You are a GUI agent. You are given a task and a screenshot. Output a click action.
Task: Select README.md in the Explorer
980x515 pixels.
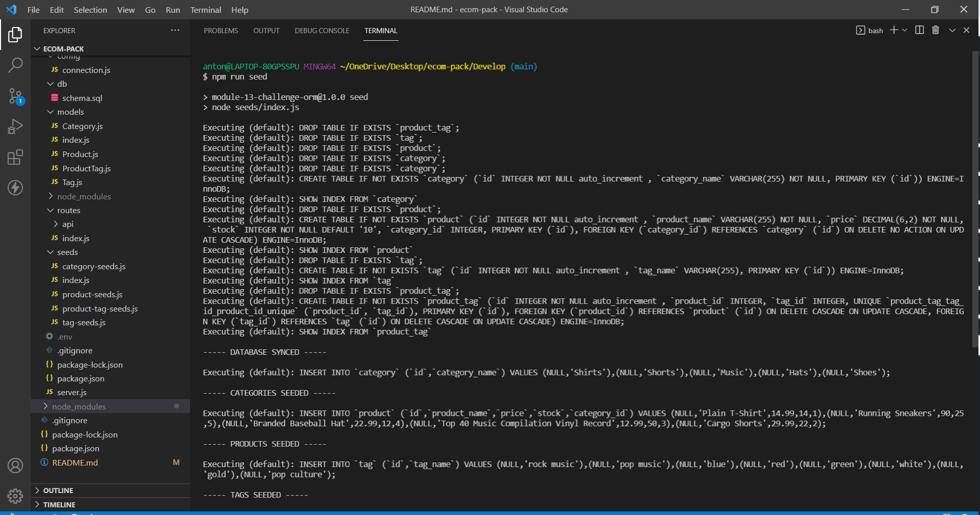pyautogui.click(x=75, y=462)
